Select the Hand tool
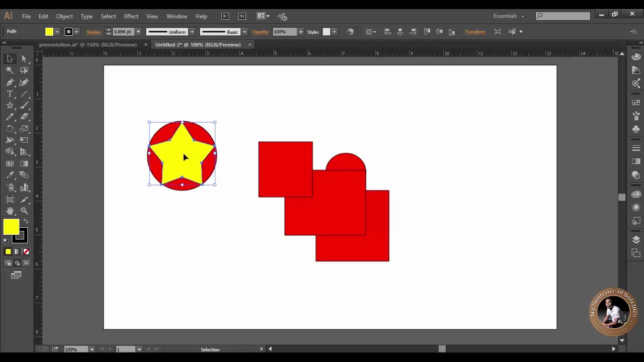Image resolution: width=644 pixels, height=362 pixels. pos(10,211)
